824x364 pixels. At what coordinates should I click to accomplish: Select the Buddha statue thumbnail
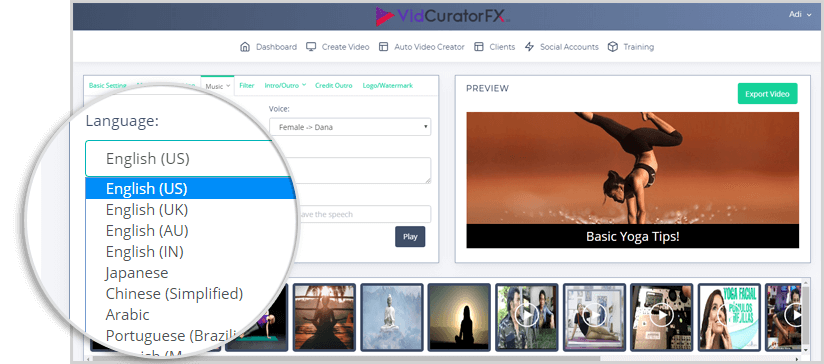tap(392, 317)
